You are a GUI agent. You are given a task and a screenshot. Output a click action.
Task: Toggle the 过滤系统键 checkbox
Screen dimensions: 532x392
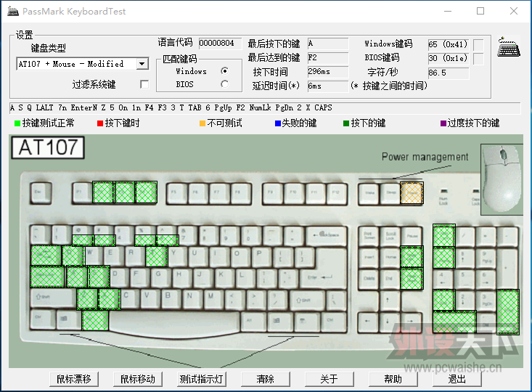(144, 84)
